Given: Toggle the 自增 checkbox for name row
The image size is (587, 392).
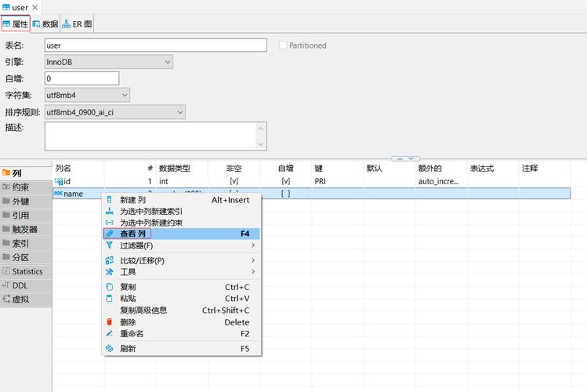Looking at the screenshot, I should (285, 194).
